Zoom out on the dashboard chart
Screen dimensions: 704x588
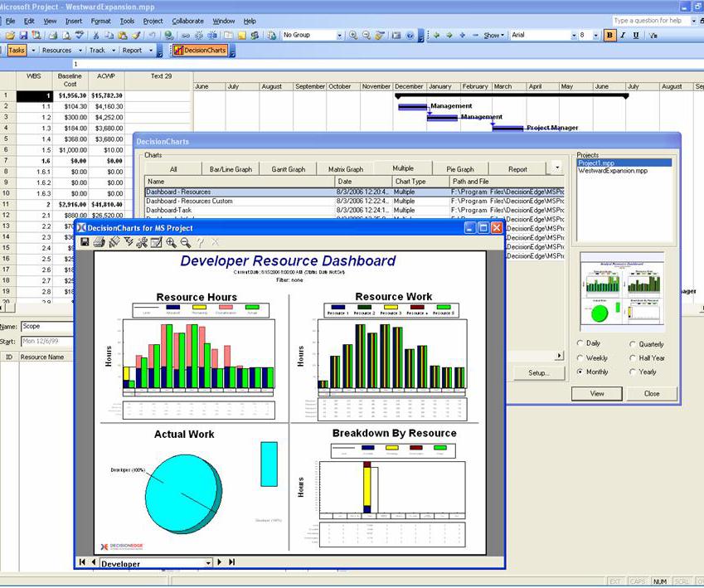(x=185, y=242)
